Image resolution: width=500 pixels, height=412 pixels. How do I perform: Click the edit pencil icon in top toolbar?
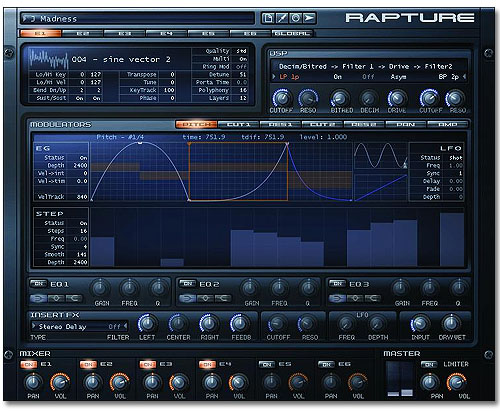282,18
